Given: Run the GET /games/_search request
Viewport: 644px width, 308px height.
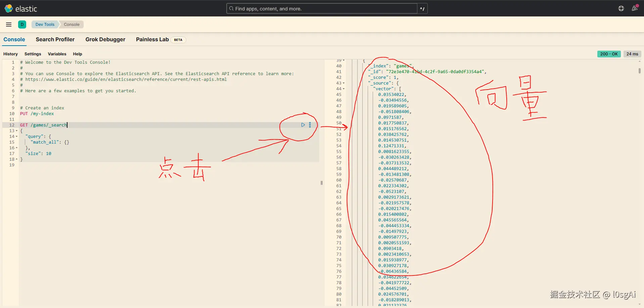Looking at the screenshot, I should tap(303, 125).
